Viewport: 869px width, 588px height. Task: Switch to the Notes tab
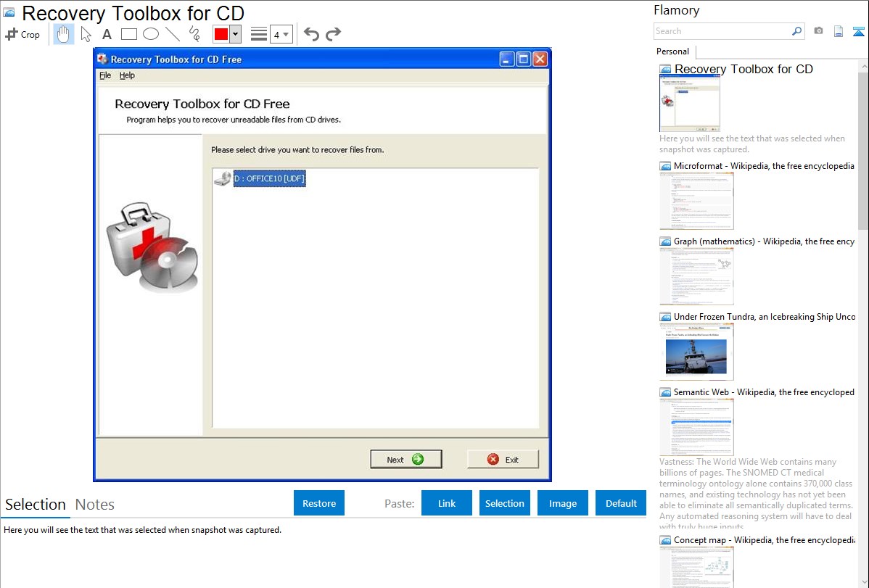95,505
